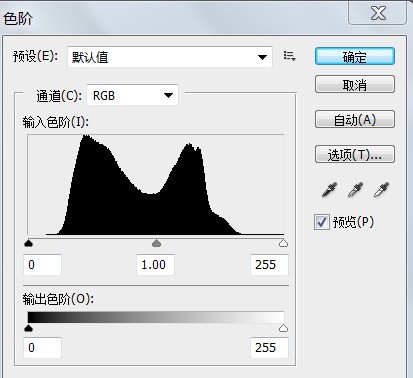Click the 确定 button

(355, 57)
